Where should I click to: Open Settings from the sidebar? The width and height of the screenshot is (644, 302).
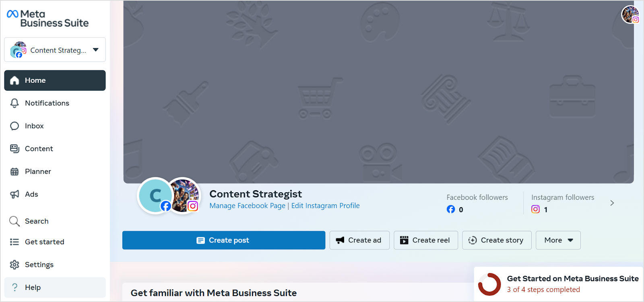point(55,265)
